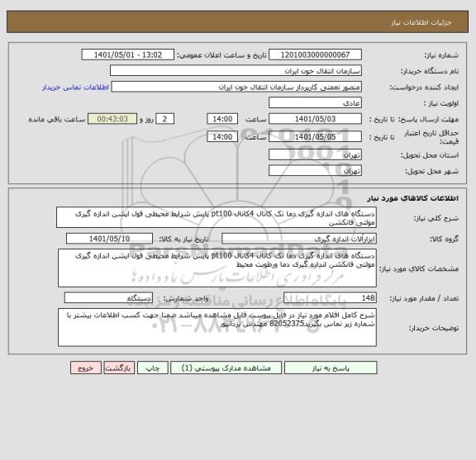Click the توضیحات خریدار notes text area
The width and height of the screenshot is (476, 460).
[x=217, y=327]
